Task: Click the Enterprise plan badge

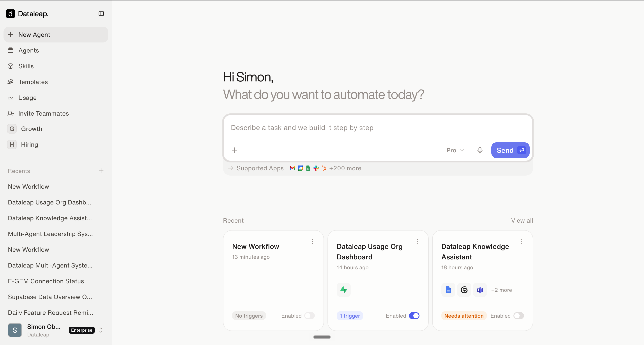Action: (81, 330)
